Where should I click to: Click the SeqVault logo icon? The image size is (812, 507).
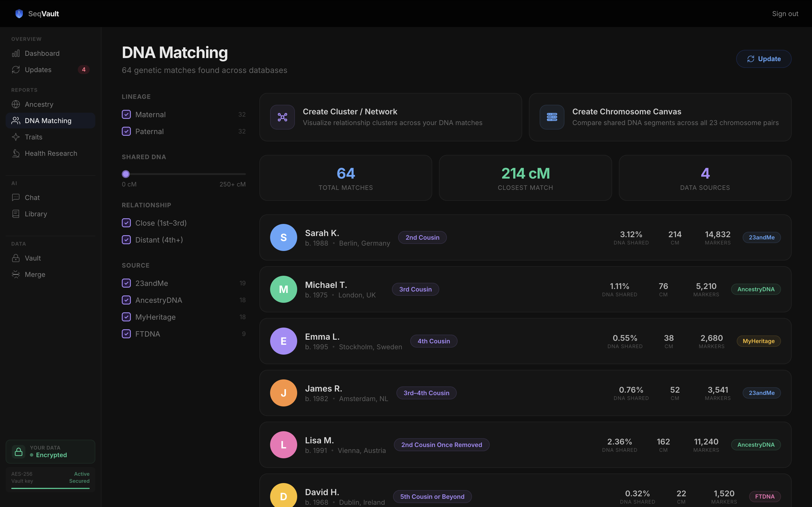(19, 14)
